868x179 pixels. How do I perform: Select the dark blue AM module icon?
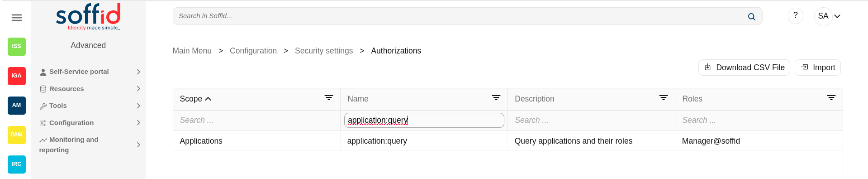(x=17, y=105)
